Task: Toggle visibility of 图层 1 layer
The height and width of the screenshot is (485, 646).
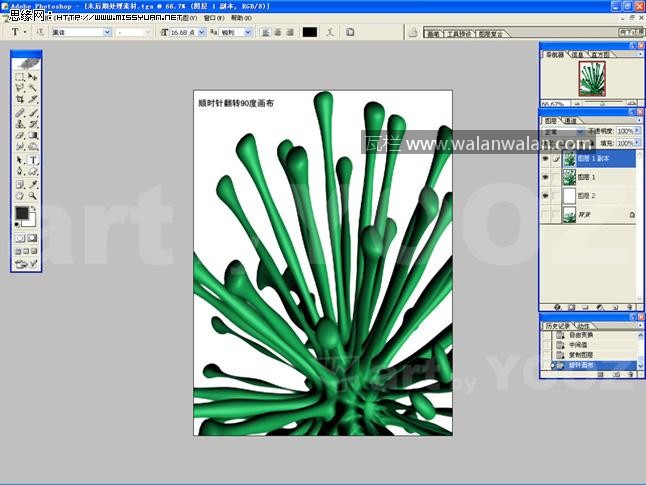Action: pyautogui.click(x=546, y=177)
